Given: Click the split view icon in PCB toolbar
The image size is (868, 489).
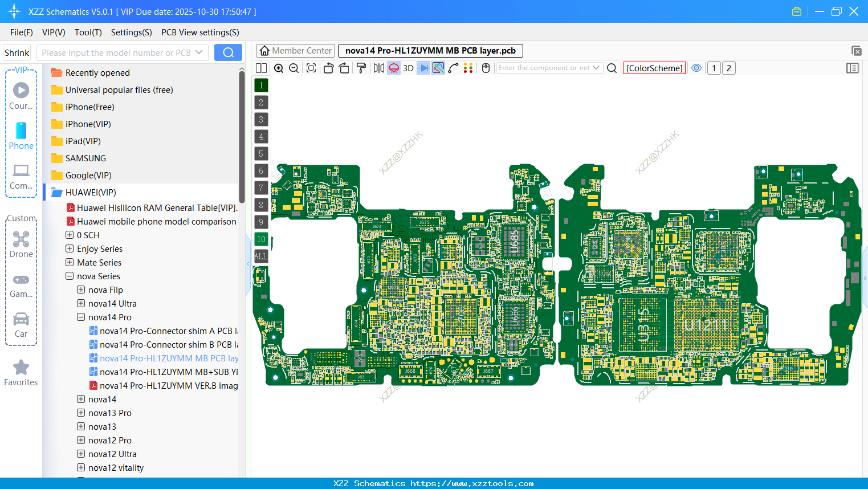Looking at the screenshot, I should coord(261,68).
